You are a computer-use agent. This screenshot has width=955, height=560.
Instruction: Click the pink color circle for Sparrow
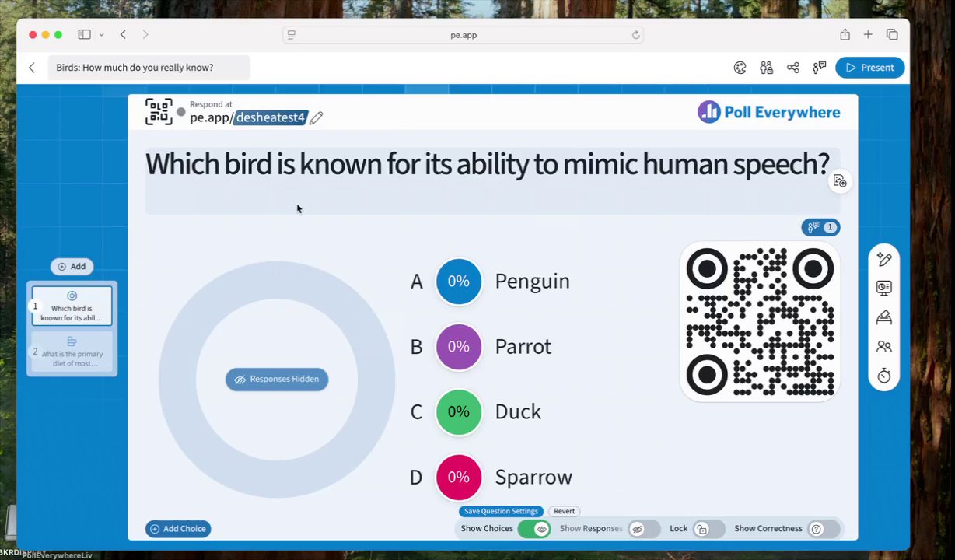459,478
